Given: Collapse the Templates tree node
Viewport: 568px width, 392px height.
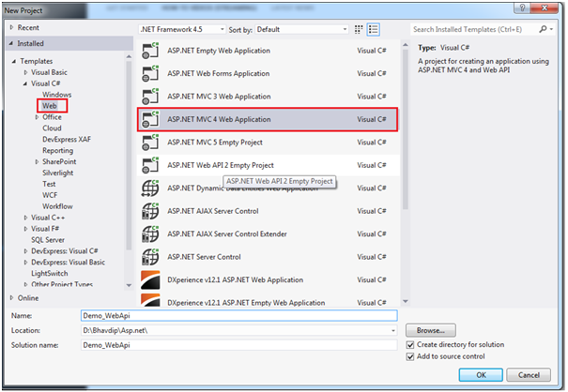Looking at the screenshot, I should point(14,61).
